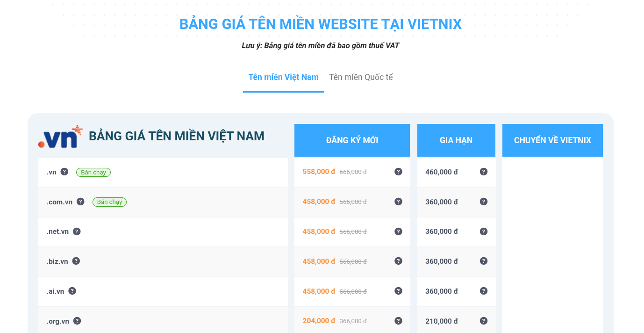
Task: Show help for .ai.vn renewal price
Action: point(484,291)
